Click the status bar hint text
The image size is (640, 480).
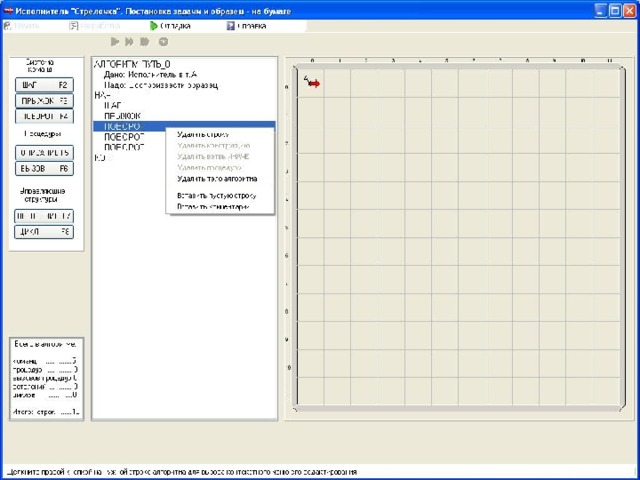click(x=182, y=472)
